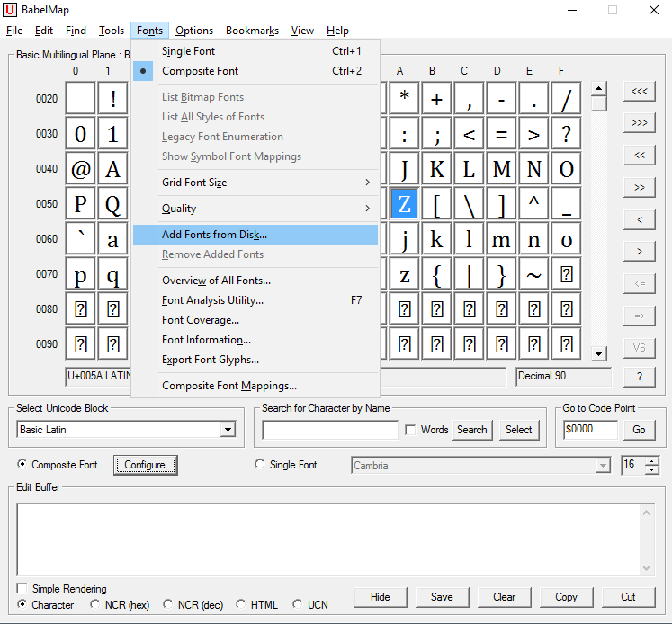672x624 pixels.
Task: Click the Clear button
Action: pos(504,597)
